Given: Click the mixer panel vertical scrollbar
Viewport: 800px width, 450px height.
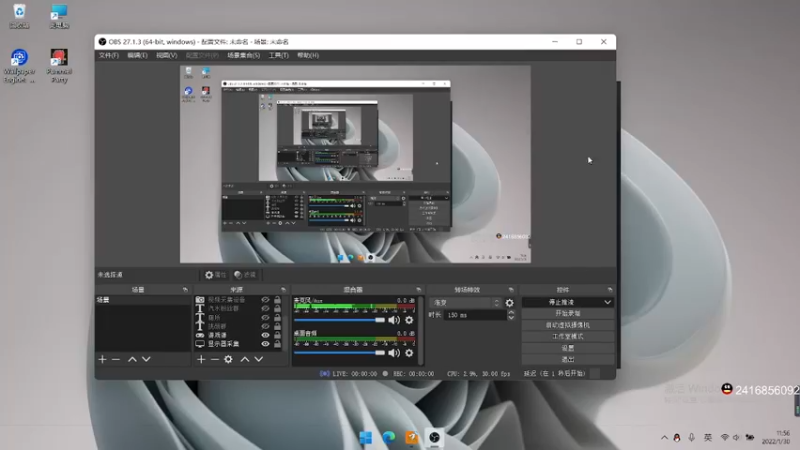Looking at the screenshot, I should [x=421, y=330].
